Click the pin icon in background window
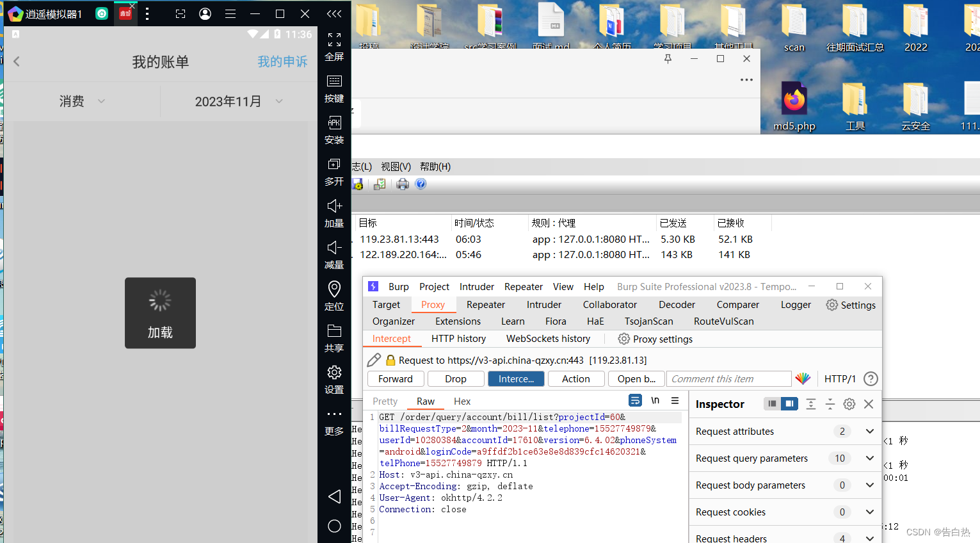The image size is (980, 543). (668, 58)
